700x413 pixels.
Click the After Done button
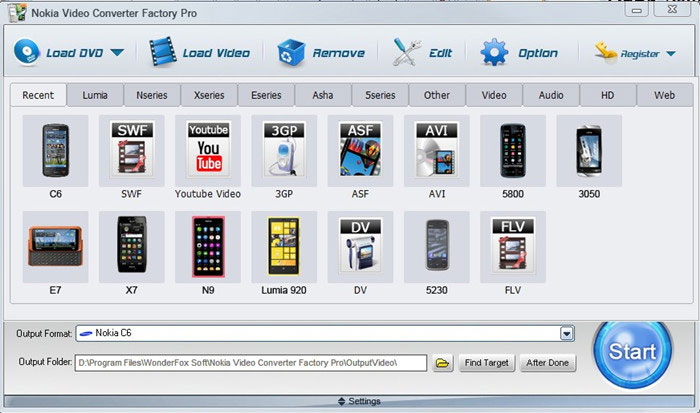click(x=547, y=363)
